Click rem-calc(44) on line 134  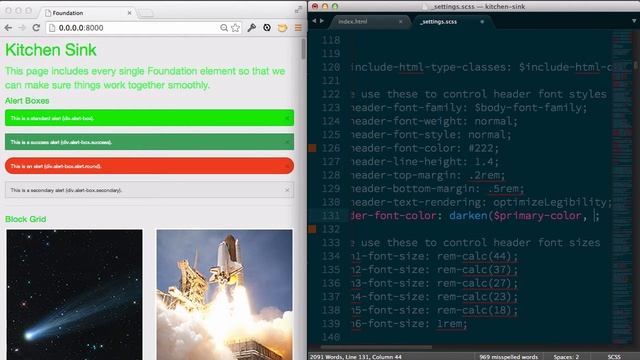pyautogui.click(x=474, y=256)
